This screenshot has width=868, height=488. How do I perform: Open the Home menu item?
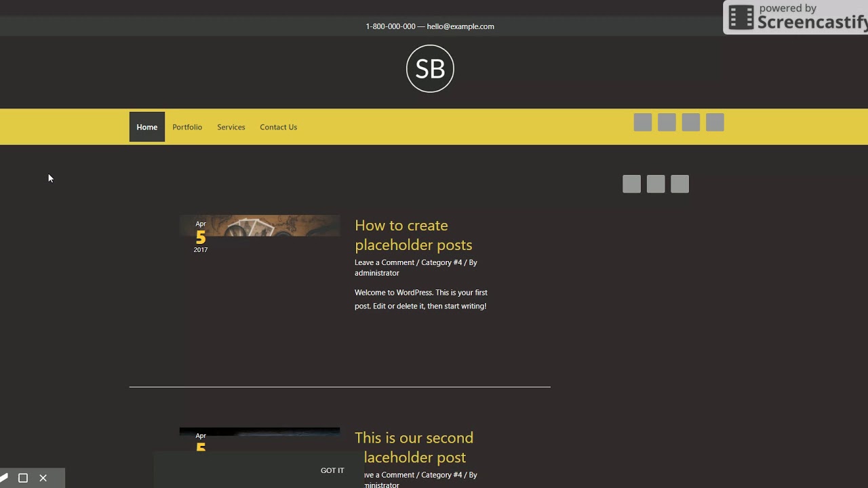(x=146, y=127)
